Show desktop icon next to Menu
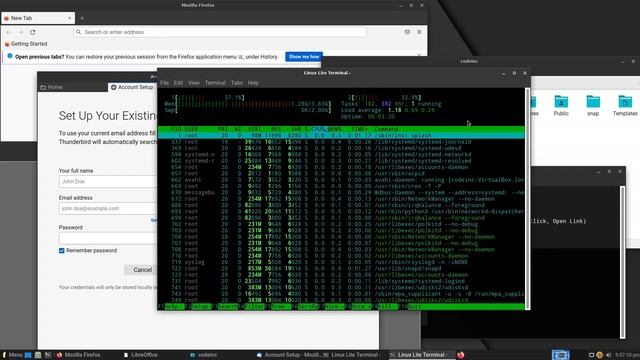 pos(28,355)
